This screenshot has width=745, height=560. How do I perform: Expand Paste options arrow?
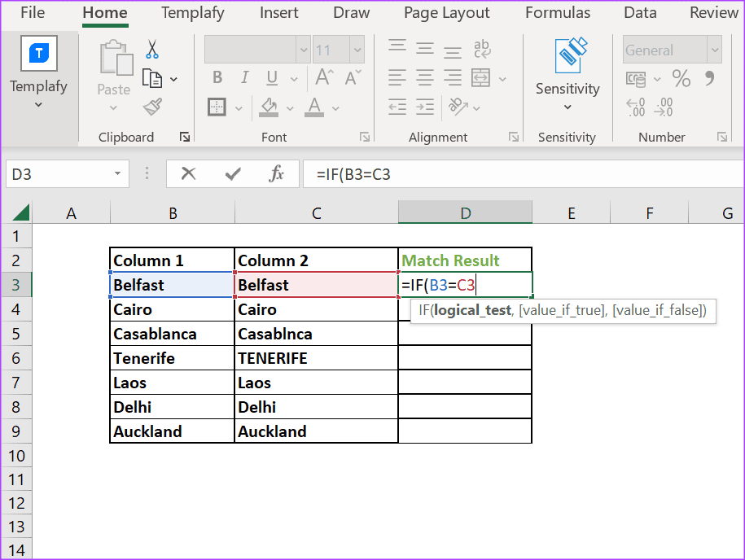tap(113, 107)
